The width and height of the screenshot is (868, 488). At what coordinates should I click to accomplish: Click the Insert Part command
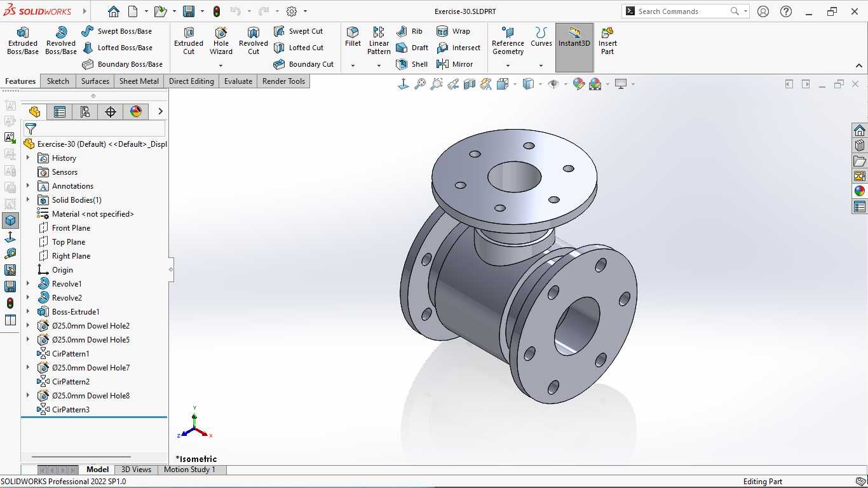[607, 41]
